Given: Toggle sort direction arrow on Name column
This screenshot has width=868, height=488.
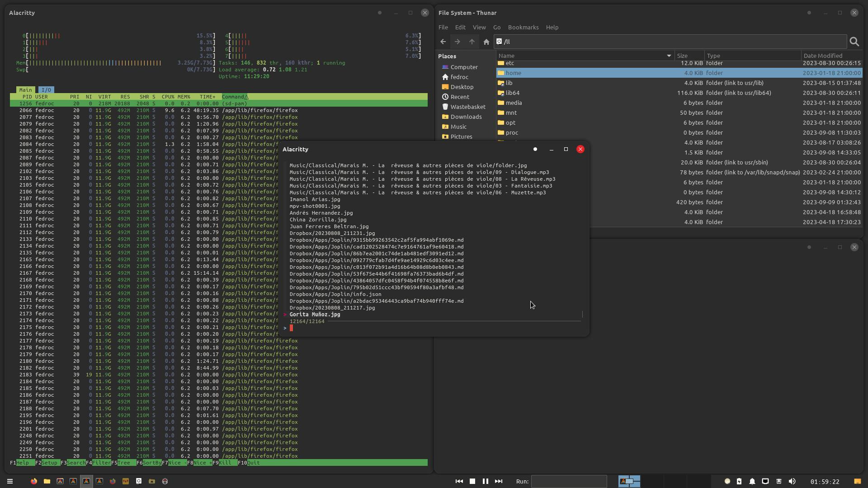Looking at the screenshot, I should [669, 56].
